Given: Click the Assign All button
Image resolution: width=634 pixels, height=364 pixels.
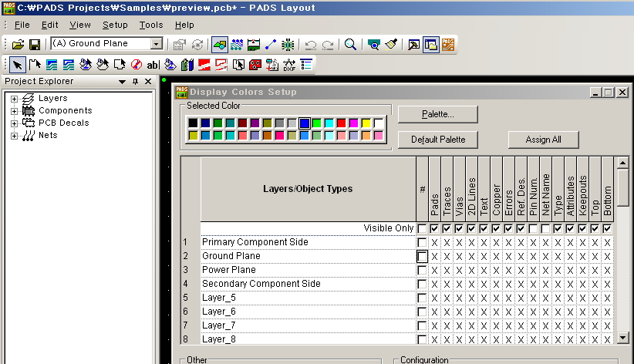Looking at the screenshot, I should pyautogui.click(x=544, y=140).
